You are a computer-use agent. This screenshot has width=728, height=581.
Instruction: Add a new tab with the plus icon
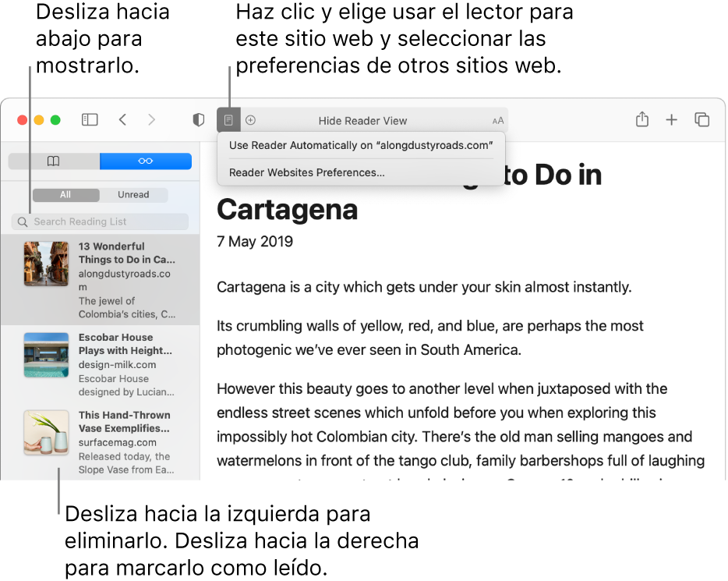tap(671, 120)
